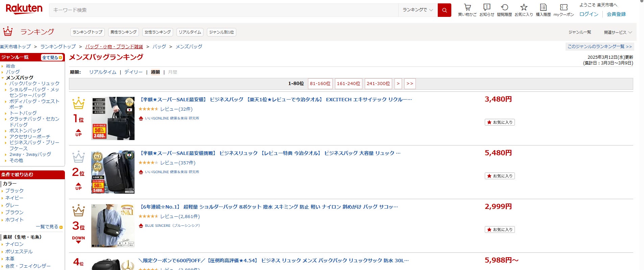Select the 男性ランキング tab

tap(123, 32)
